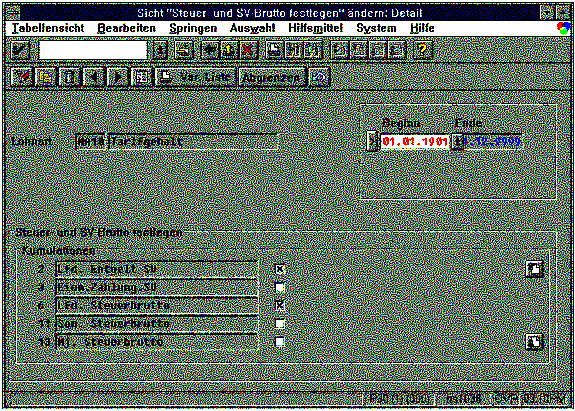Click the Abgrenzen button
This screenshot has height=411, width=575.
(x=272, y=77)
